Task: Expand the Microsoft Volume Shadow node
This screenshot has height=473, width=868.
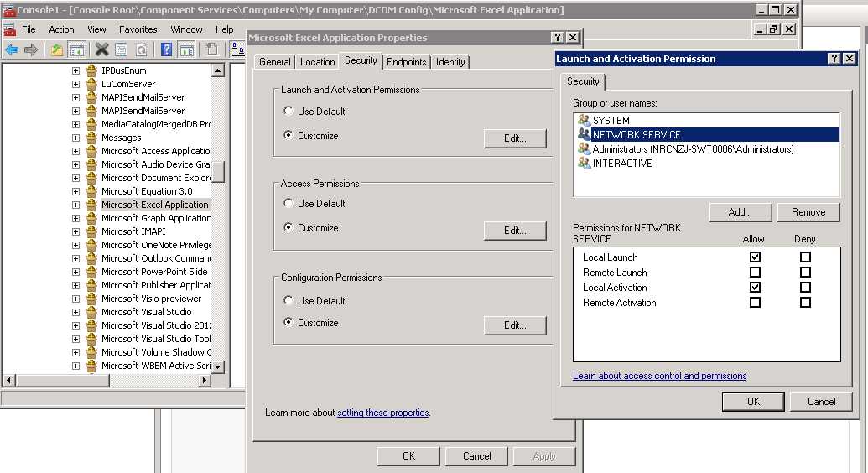Action: point(75,352)
